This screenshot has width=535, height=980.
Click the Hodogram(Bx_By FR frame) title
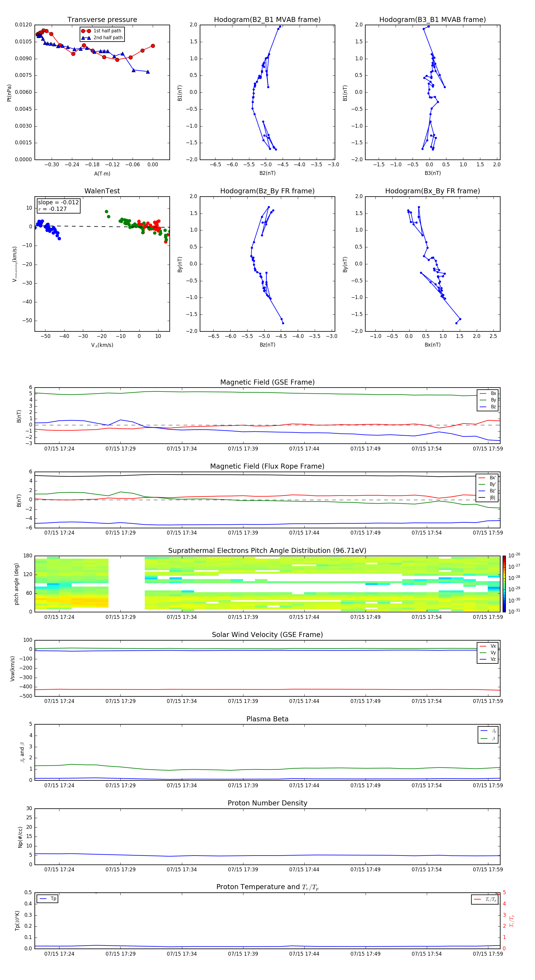(x=432, y=191)
